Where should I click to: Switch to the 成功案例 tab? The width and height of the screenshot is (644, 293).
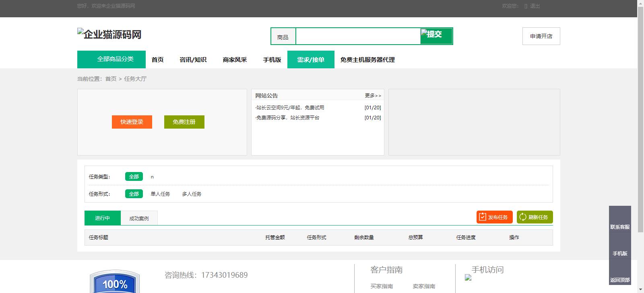(x=139, y=218)
